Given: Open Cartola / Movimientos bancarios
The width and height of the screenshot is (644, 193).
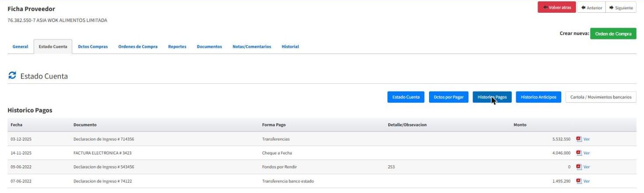Looking at the screenshot, I should pos(601,97).
